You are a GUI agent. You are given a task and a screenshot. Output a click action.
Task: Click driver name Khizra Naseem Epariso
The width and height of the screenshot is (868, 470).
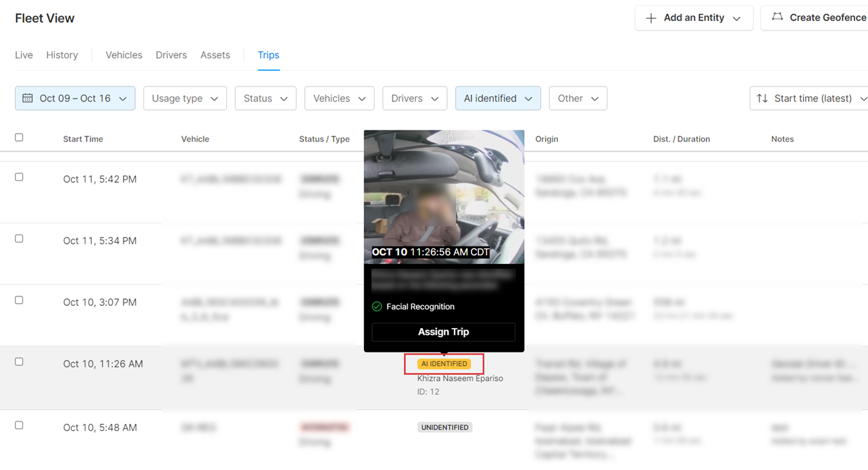coord(460,378)
